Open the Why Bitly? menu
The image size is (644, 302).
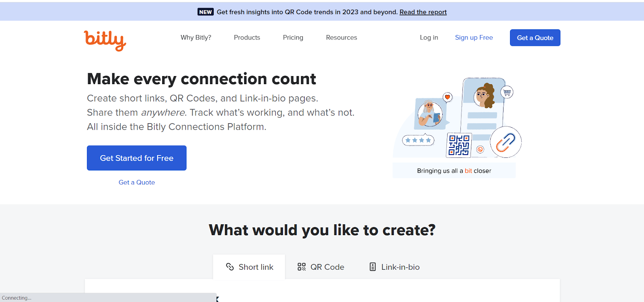click(196, 37)
